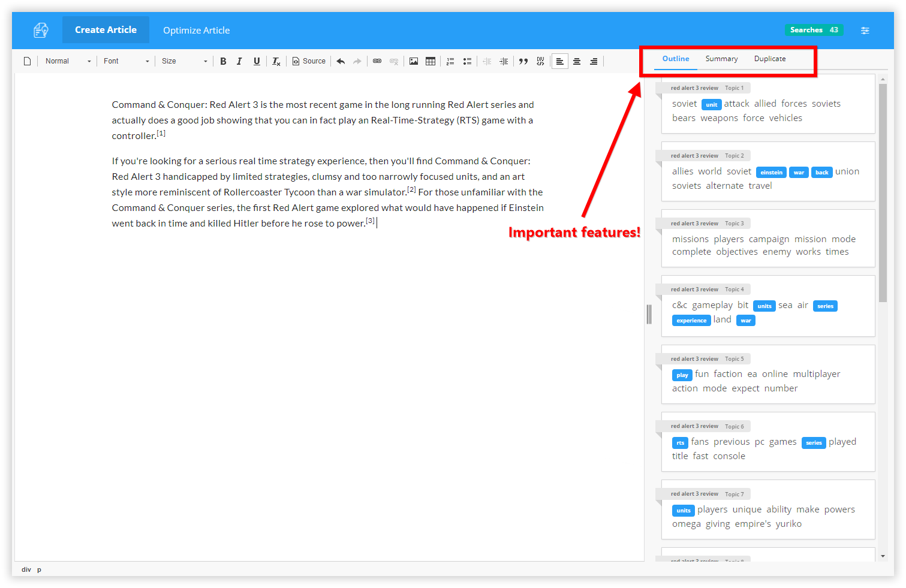Screen dimensions: 906x588
Task: Click the scroll up arrow of outline panel
Action: click(x=883, y=79)
